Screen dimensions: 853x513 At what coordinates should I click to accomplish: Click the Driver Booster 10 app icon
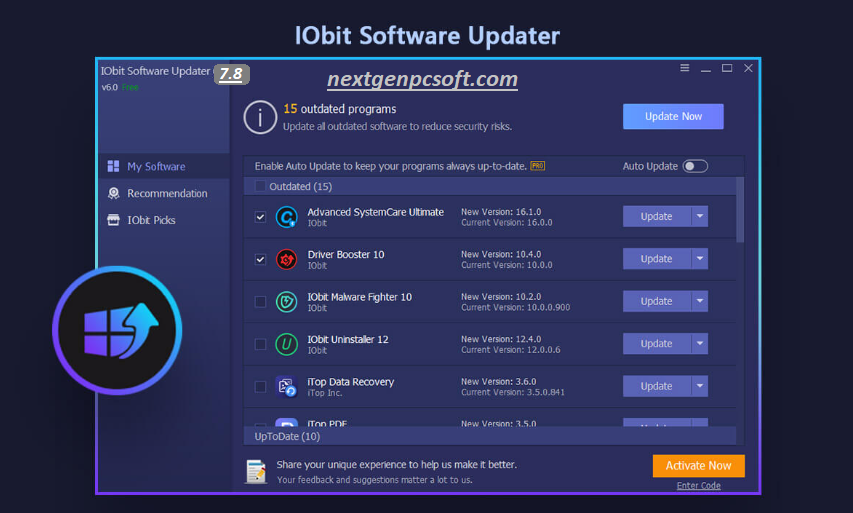286,259
